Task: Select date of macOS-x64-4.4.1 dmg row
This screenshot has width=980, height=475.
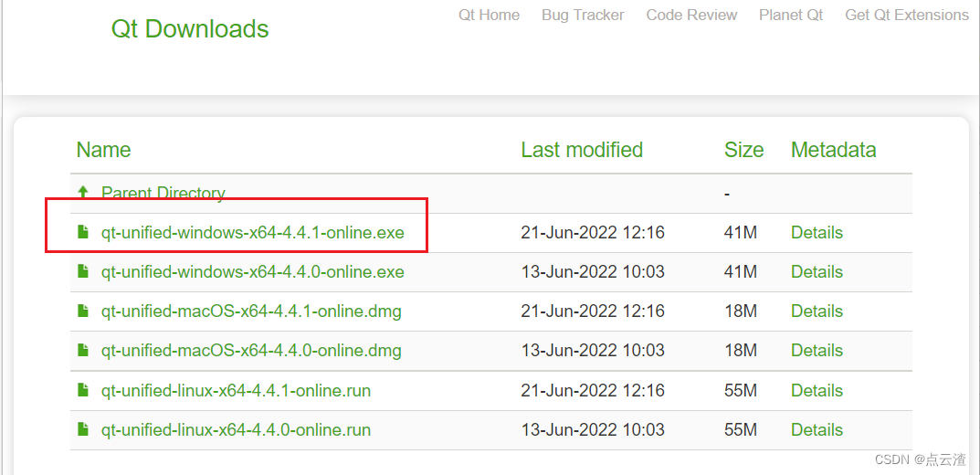Action: click(593, 311)
